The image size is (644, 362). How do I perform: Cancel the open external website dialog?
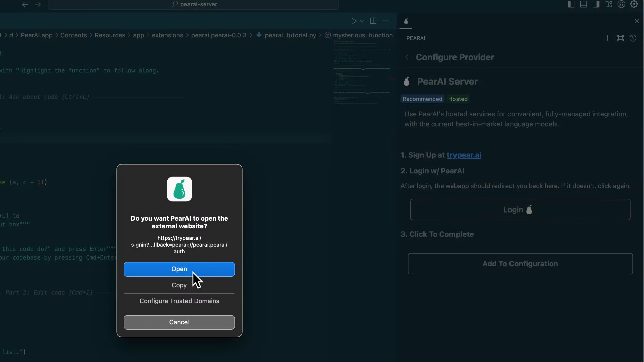[179, 322]
